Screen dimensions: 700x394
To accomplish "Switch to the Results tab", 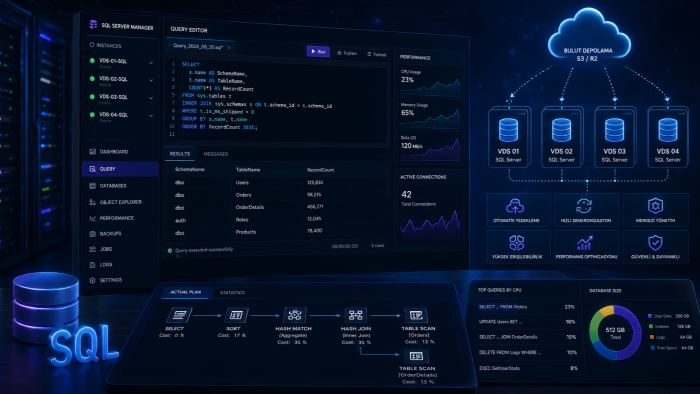I will click(179, 153).
